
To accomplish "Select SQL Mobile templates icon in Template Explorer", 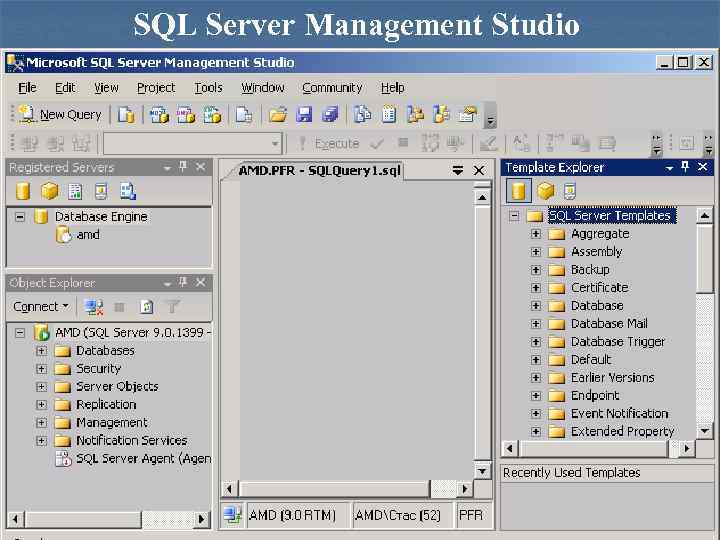I will tap(569, 191).
